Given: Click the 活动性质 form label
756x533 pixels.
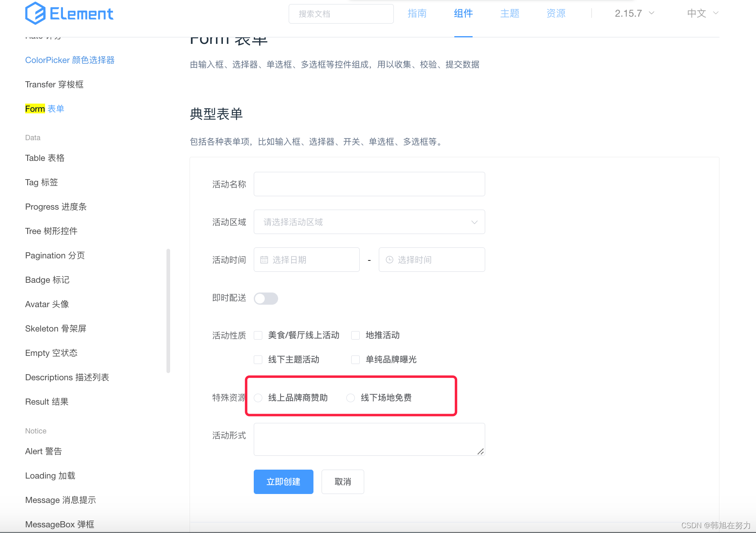Looking at the screenshot, I should coord(229,335).
